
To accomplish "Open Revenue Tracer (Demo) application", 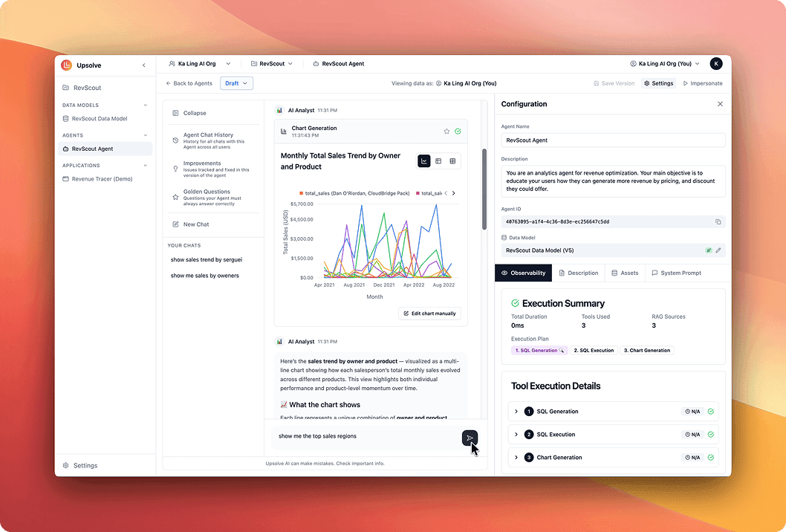I will [x=97, y=179].
